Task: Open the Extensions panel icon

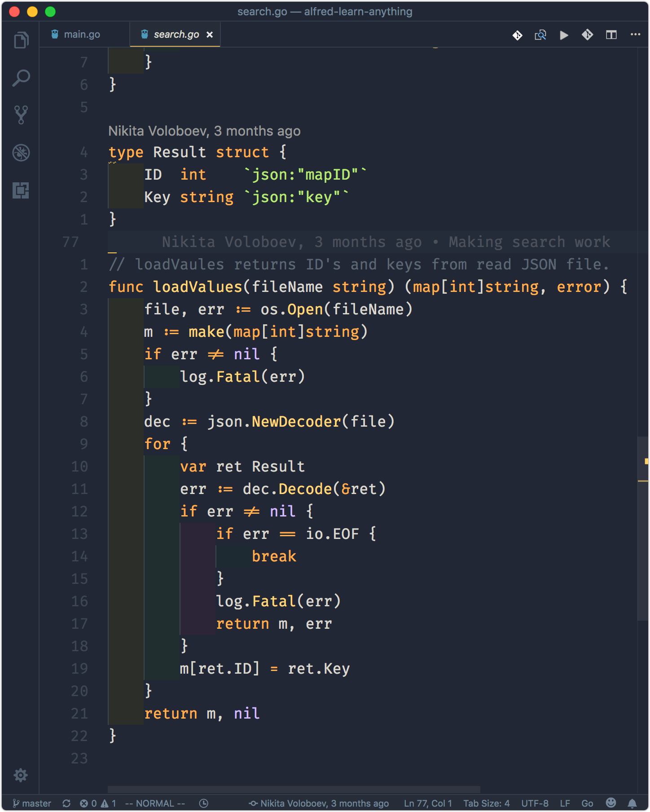Action: click(21, 190)
